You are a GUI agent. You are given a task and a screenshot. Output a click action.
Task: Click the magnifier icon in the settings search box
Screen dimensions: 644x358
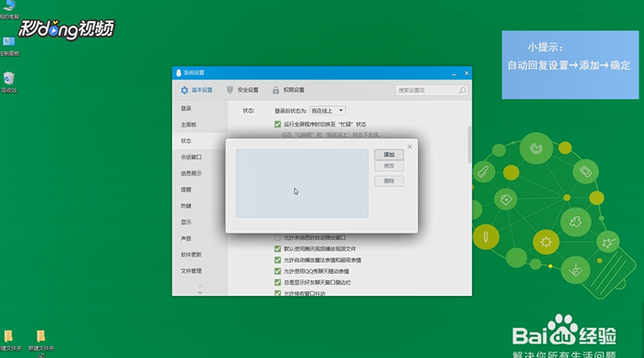click(x=462, y=91)
